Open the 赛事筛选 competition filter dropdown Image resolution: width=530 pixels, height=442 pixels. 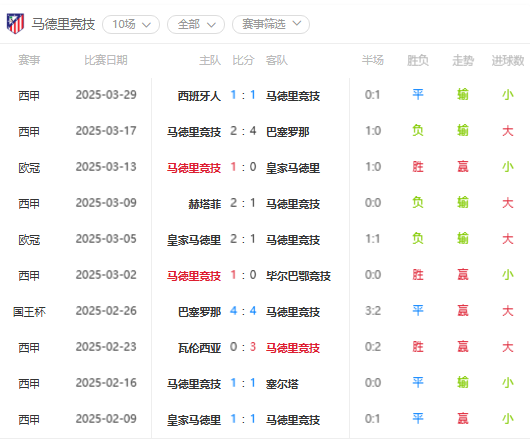[x=271, y=24]
